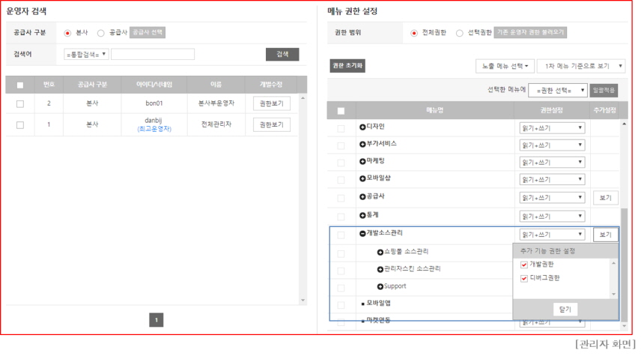Open 모바일샵 permission dropdown
644x356 pixels.
coord(552,180)
